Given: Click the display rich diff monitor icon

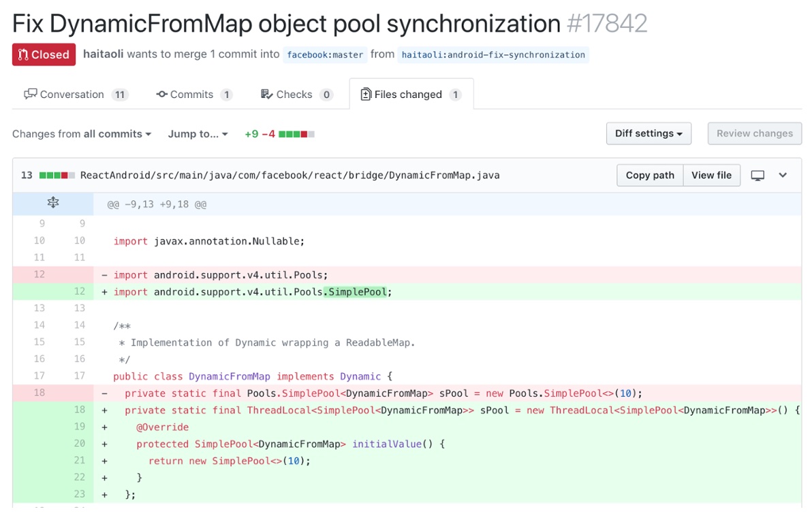Looking at the screenshot, I should 758,176.
